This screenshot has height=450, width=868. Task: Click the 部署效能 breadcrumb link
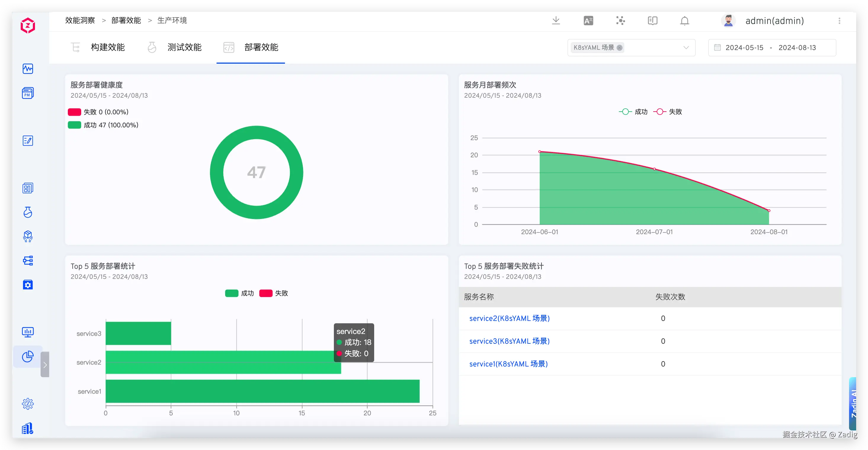(126, 20)
